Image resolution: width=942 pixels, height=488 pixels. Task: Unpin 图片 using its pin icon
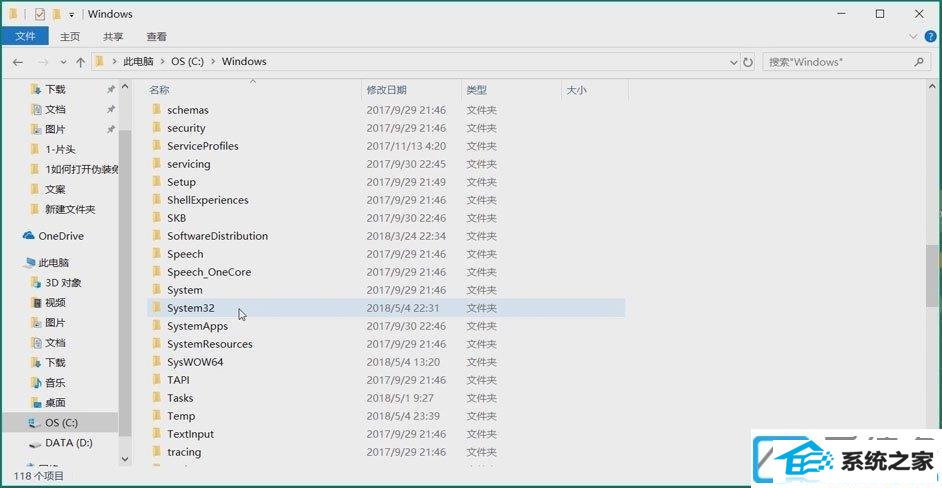(111, 129)
